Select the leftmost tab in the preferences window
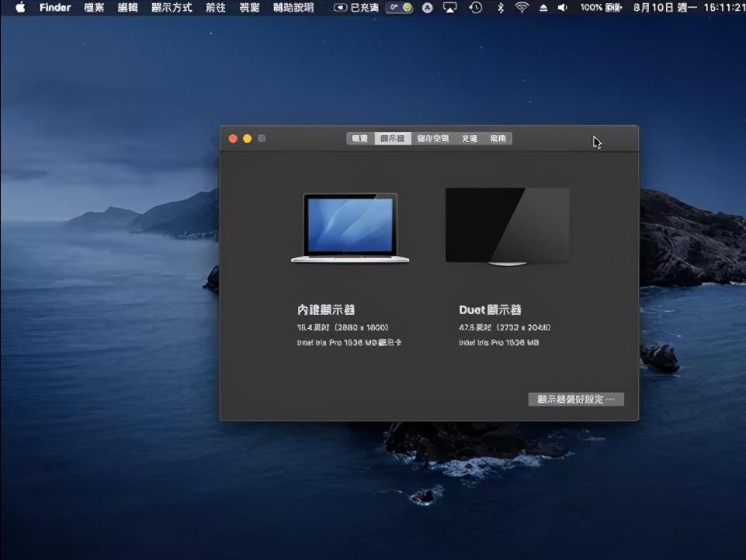 pos(360,138)
